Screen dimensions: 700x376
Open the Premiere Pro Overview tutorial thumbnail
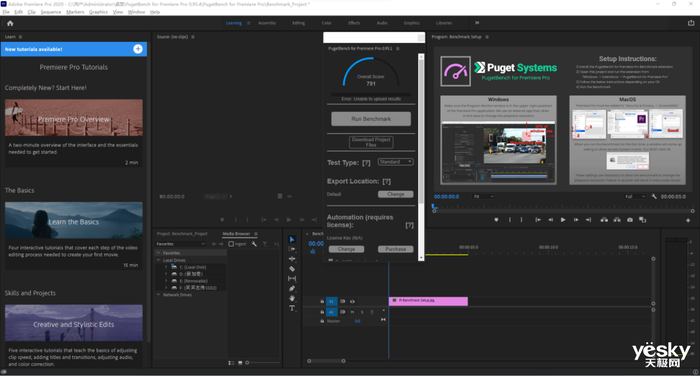coord(74,117)
